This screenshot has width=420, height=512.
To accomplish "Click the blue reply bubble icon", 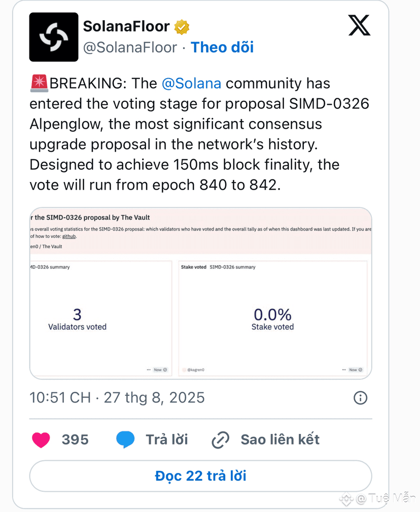I will click(x=125, y=439).
